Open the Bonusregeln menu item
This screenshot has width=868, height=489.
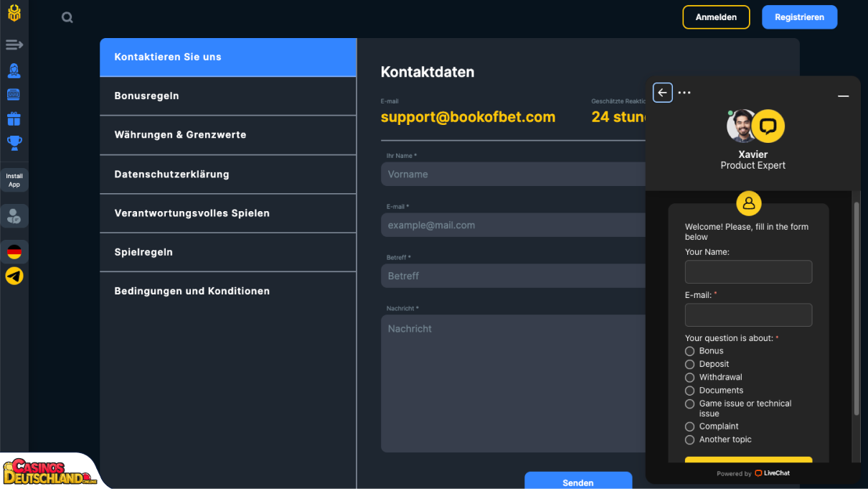point(227,96)
